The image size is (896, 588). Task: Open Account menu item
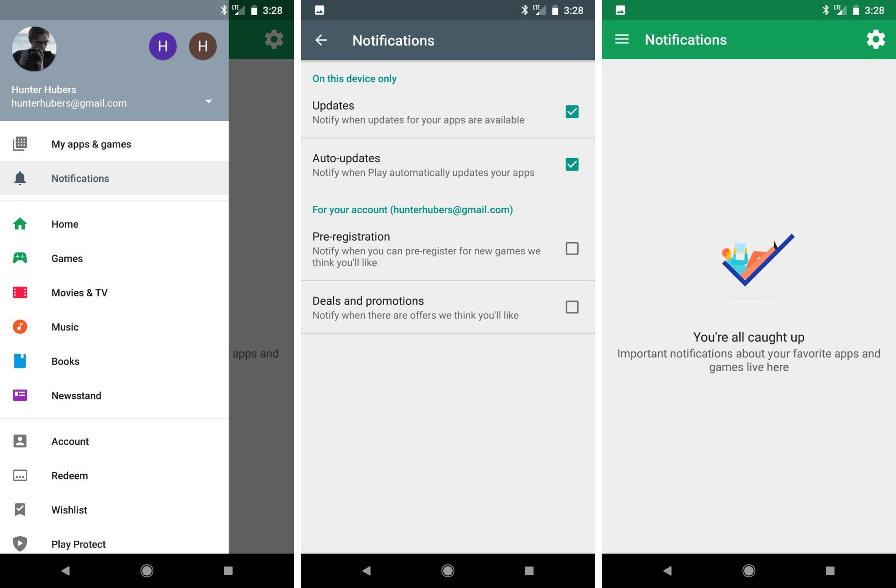pos(70,441)
